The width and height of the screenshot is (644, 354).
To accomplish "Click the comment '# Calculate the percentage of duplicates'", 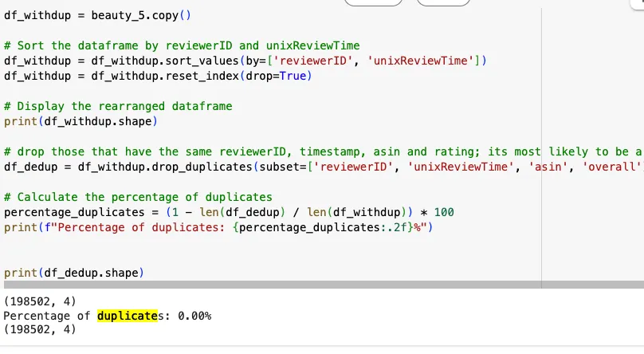I will point(138,197).
